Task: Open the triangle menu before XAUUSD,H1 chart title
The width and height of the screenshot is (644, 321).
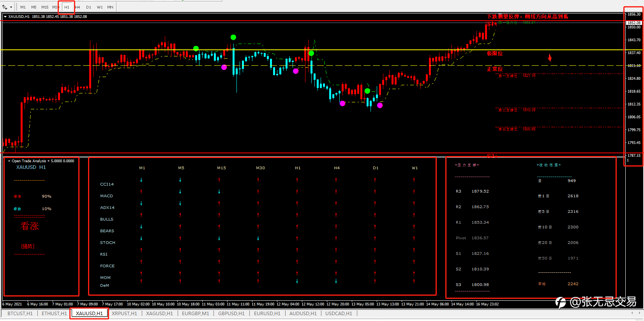Action: (x=5, y=17)
